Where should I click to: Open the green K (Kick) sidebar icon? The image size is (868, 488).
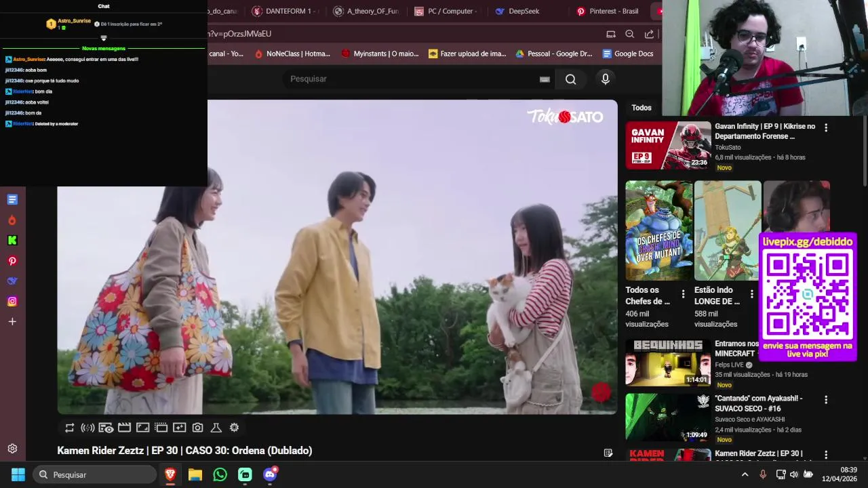coord(12,240)
